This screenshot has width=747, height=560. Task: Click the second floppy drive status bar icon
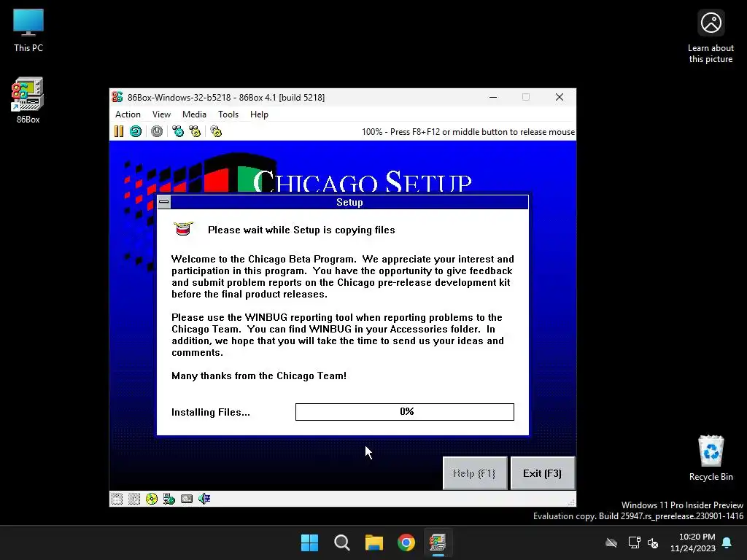(134, 499)
